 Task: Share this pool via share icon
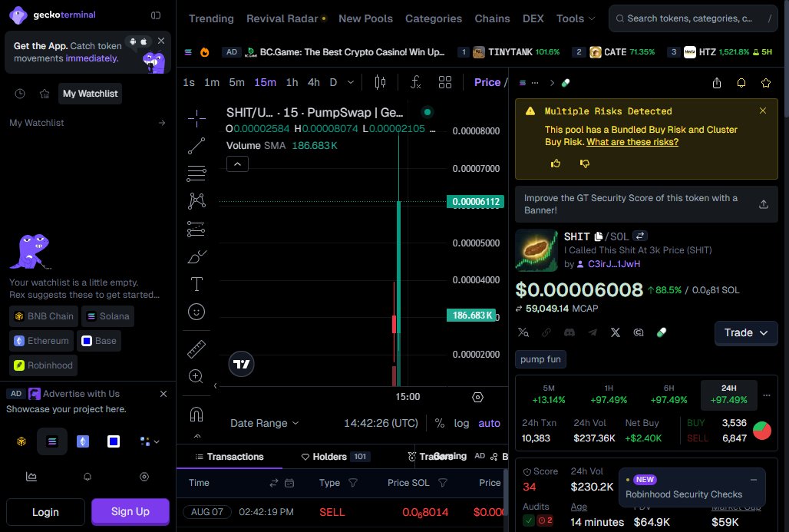point(717,83)
